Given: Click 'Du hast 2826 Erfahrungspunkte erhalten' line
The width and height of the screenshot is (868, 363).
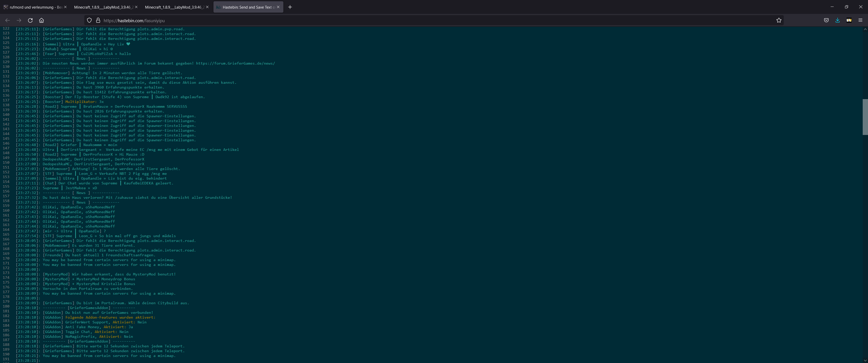Looking at the screenshot, I should pyautogui.click(x=90, y=111).
